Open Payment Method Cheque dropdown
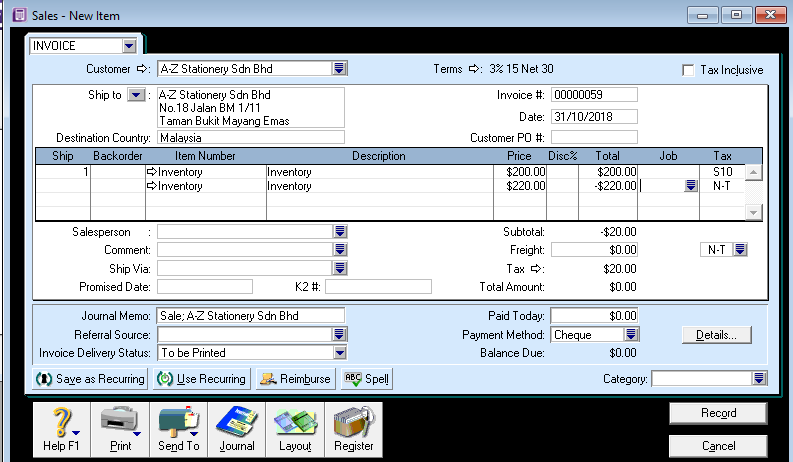The width and height of the screenshot is (793, 462). (x=631, y=334)
